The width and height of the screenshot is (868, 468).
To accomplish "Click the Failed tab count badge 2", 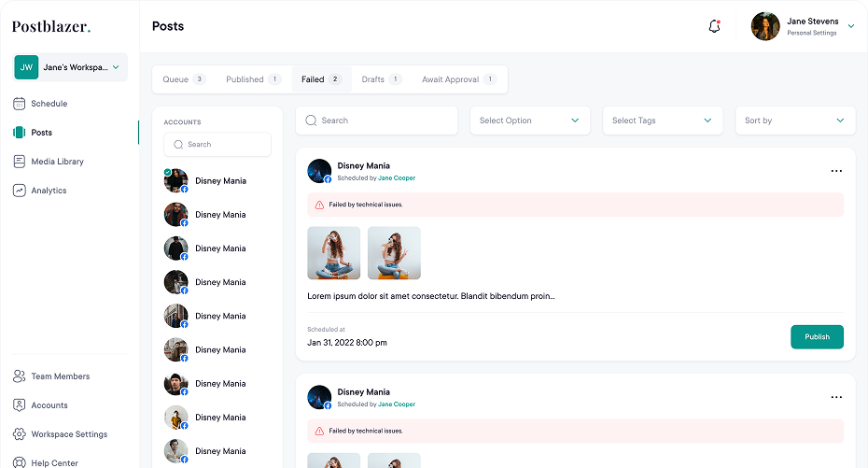I will coord(335,79).
